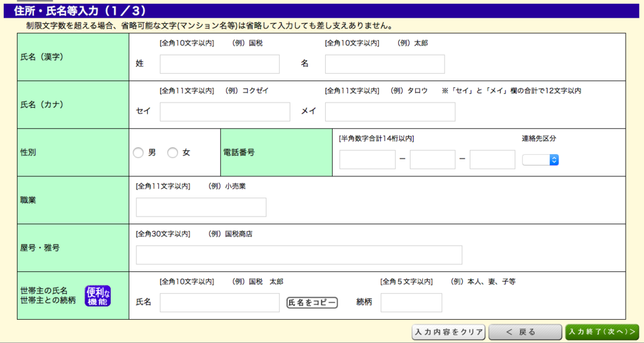Focus the 世帯主 氏名 input field
The width and height of the screenshot is (644, 343).
click(219, 303)
